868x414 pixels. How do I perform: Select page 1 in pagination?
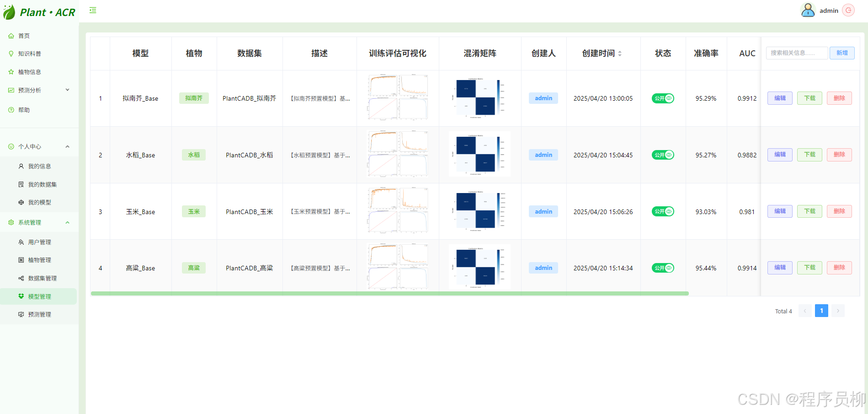(821, 311)
